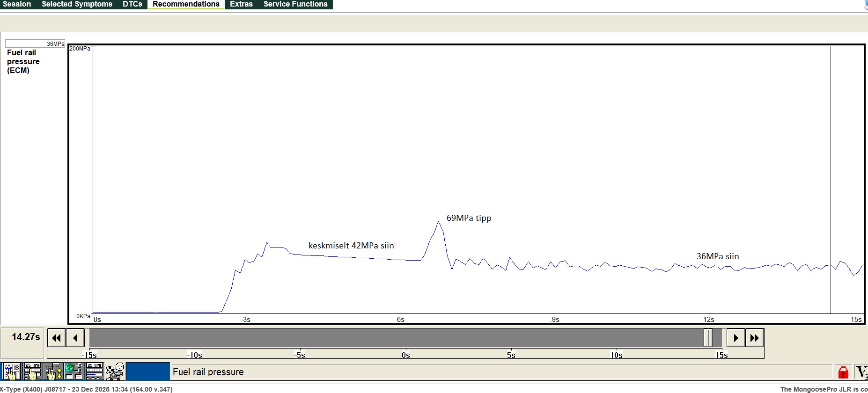Step forward with single right arrow
This screenshot has width=868, height=393.
(x=736, y=338)
